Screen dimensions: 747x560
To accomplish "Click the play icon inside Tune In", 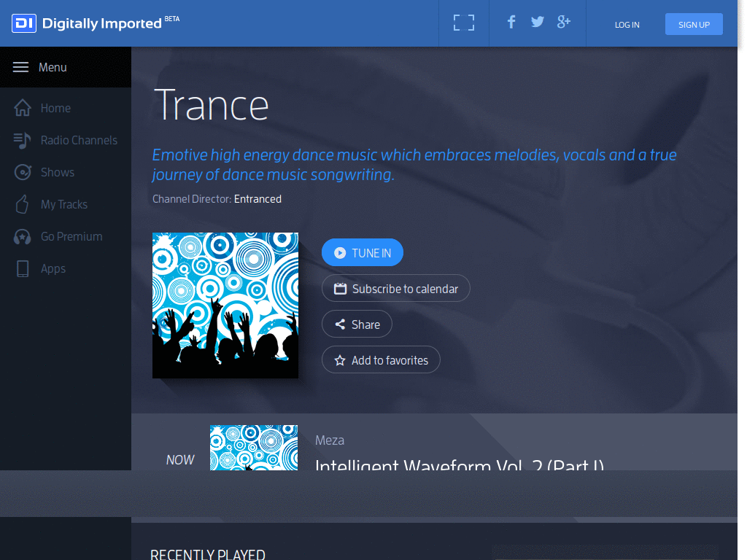I will click(x=340, y=253).
